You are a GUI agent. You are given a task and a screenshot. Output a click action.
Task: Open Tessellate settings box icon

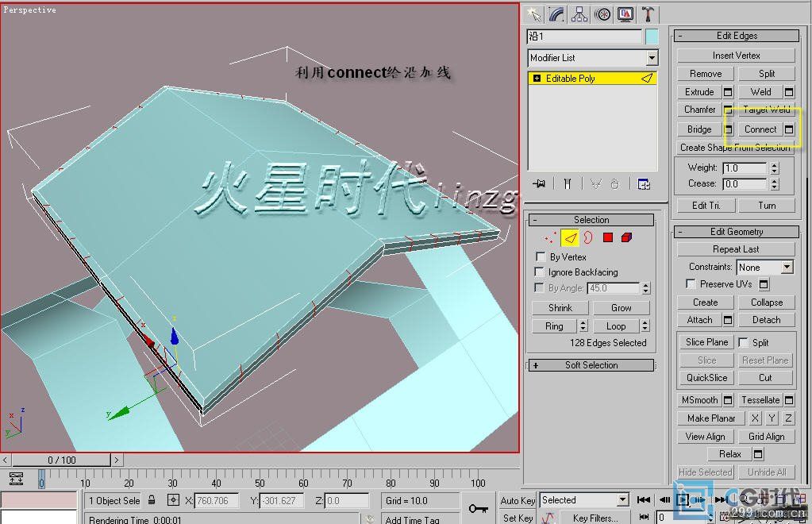[x=789, y=400]
